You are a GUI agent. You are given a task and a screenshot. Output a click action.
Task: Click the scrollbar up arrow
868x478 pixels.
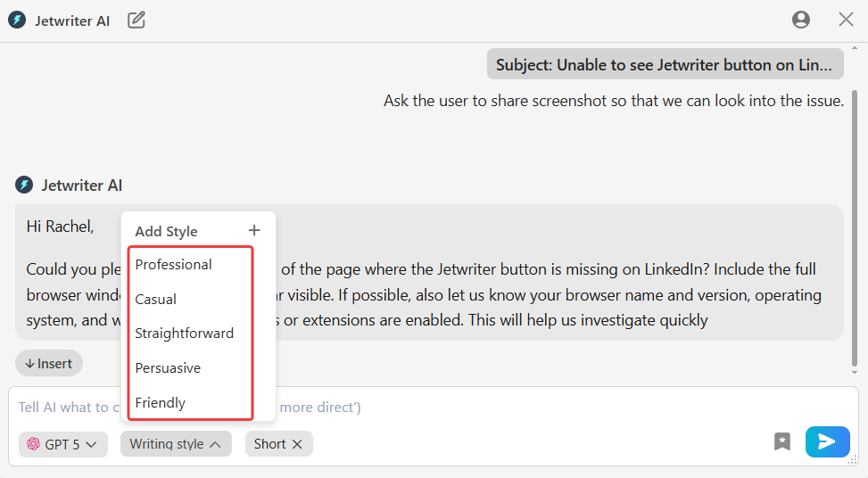coord(855,49)
